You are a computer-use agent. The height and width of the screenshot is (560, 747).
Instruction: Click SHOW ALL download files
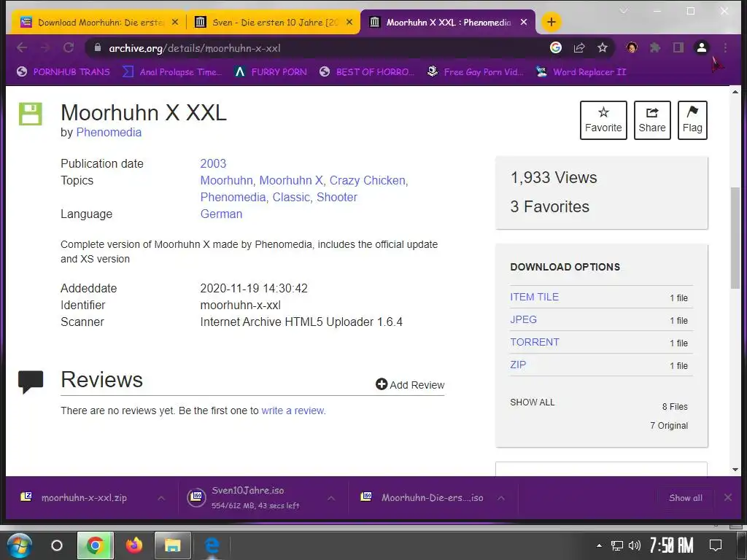coord(532,402)
